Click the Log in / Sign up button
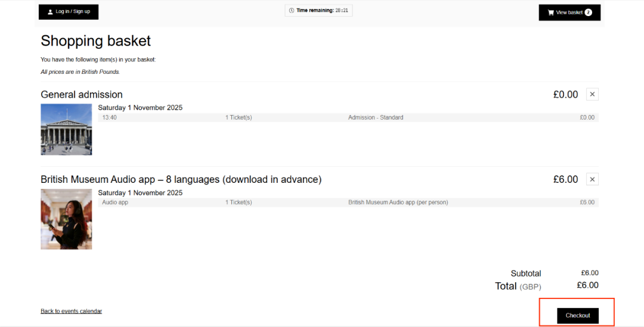This screenshot has height=327, width=644. pos(69,12)
